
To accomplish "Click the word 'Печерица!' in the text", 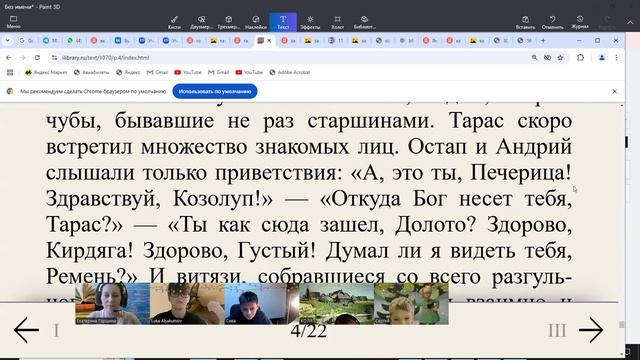I will 521,173.
